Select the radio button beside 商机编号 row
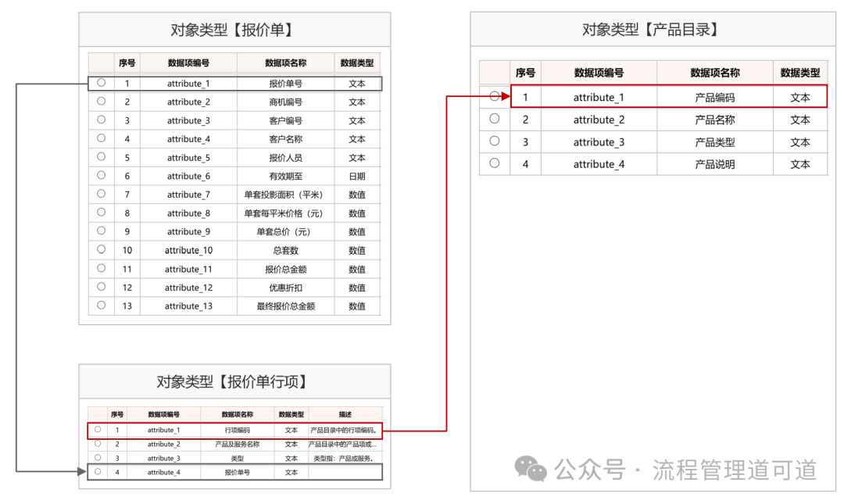This screenshot has height=504, width=844. click(101, 101)
